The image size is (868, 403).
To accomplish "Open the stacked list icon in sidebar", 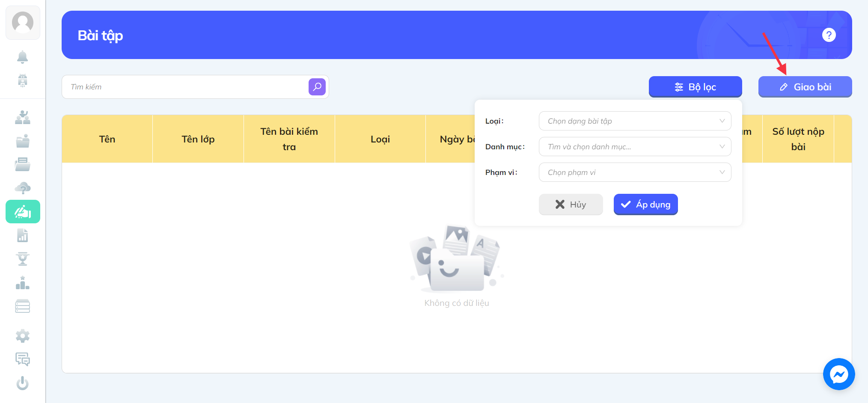I will tap(23, 306).
